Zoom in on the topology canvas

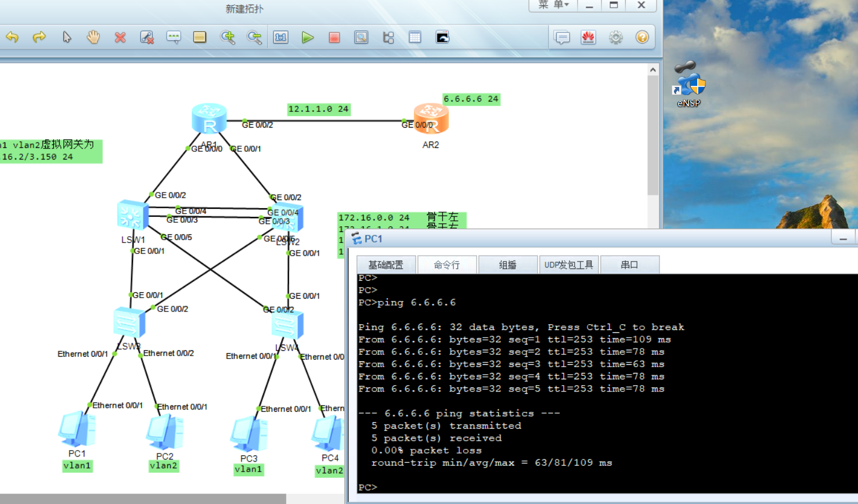click(228, 38)
